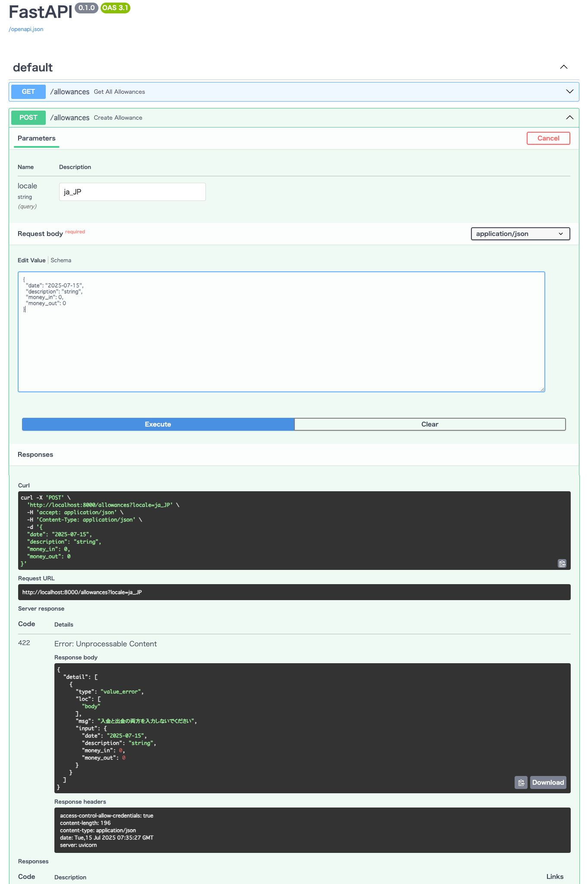588x884 pixels.
Task: Click the 'Server response' heading
Action: coord(41,609)
